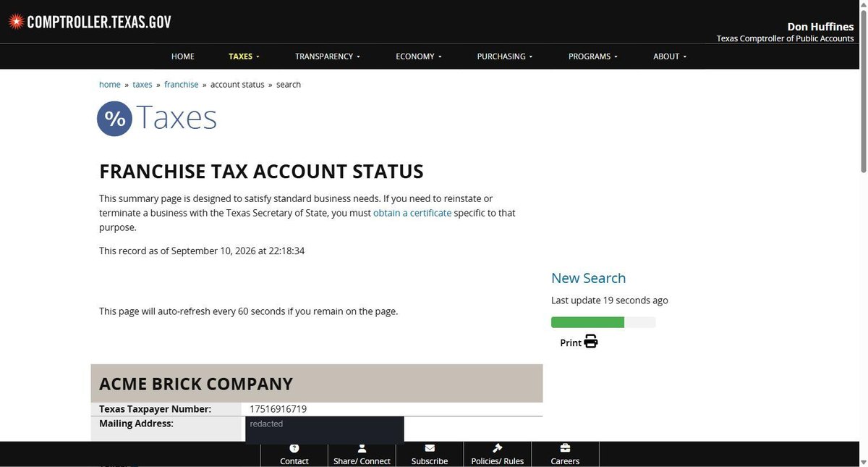Click the record date September 10, 2026 line
The image size is (868, 467).
click(202, 251)
